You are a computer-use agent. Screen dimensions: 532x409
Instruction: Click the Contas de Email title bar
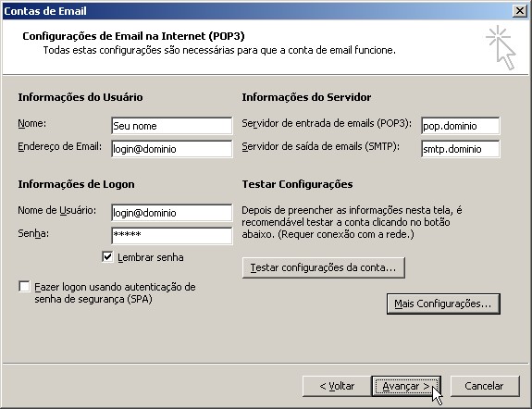[x=258, y=11]
